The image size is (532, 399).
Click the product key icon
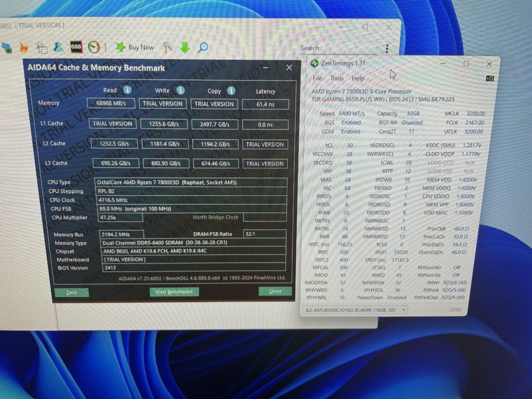(167, 47)
